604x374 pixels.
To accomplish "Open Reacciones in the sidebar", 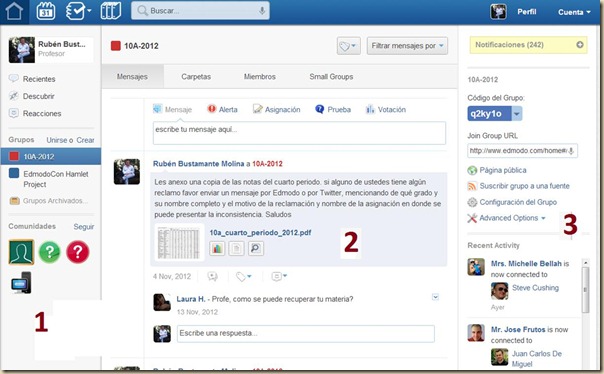I will coord(42,114).
